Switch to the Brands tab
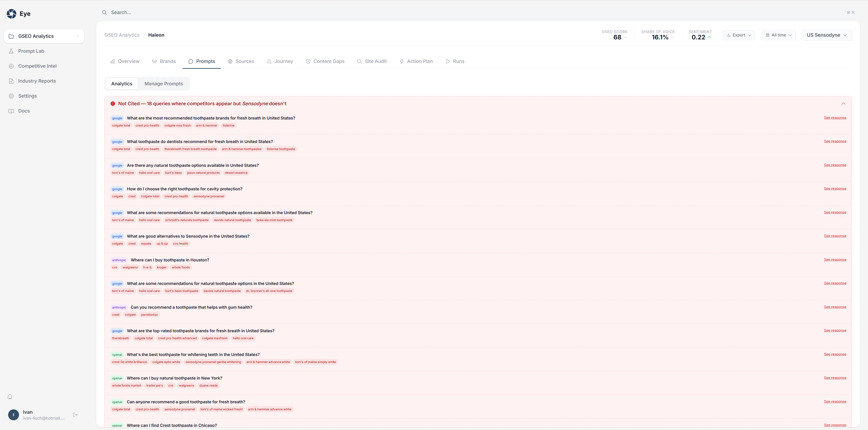Viewport: 868px width, 430px height. pos(164,61)
